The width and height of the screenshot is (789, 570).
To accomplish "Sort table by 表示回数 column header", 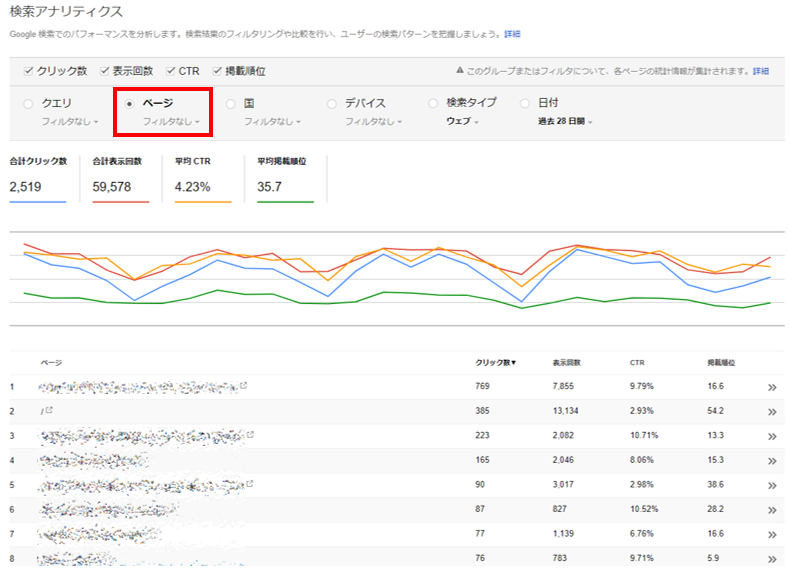I will click(567, 362).
